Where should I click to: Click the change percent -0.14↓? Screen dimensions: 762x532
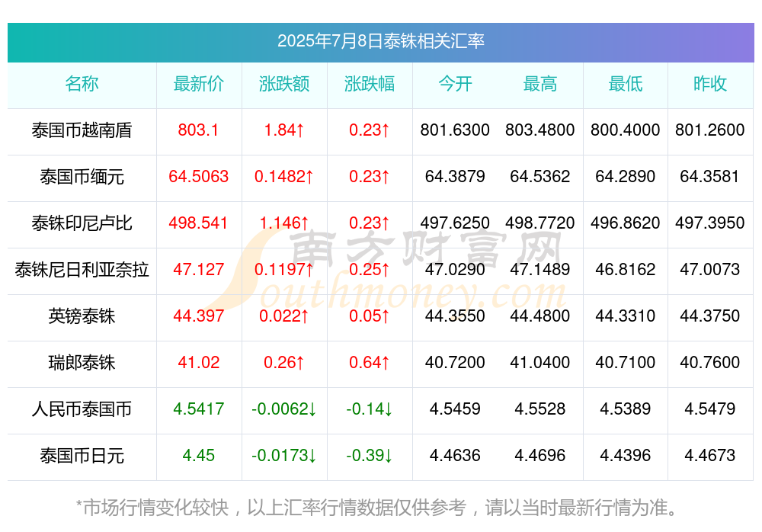[370, 409]
